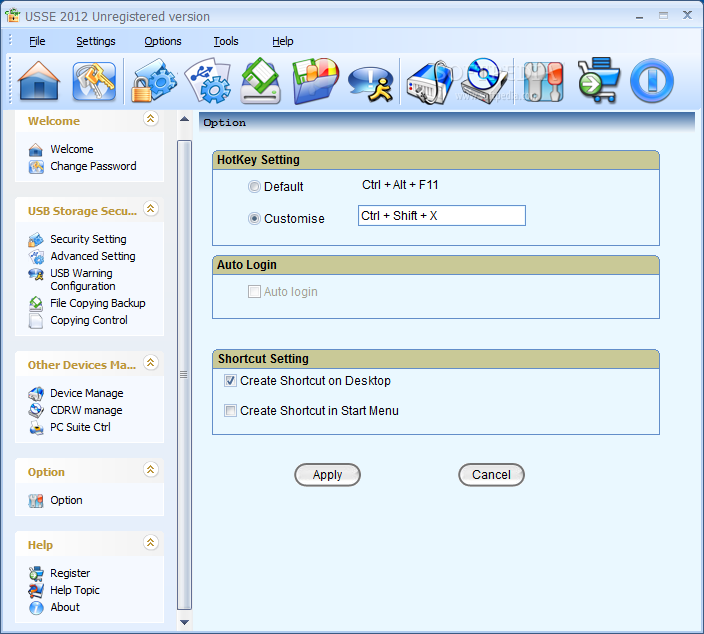Image resolution: width=704 pixels, height=634 pixels.
Task: Click the Register sidebar icon
Action: 36,573
